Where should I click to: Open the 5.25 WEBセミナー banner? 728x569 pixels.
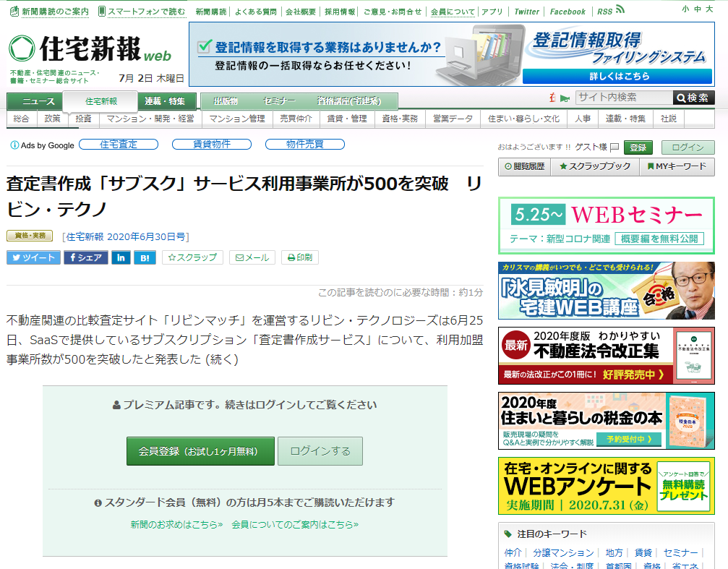tap(607, 226)
